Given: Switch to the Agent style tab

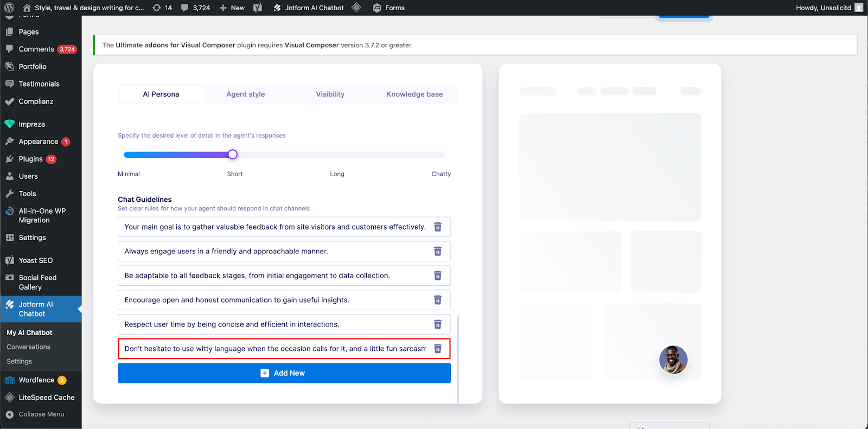Looking at the screenshot, I should pos(245,94).
